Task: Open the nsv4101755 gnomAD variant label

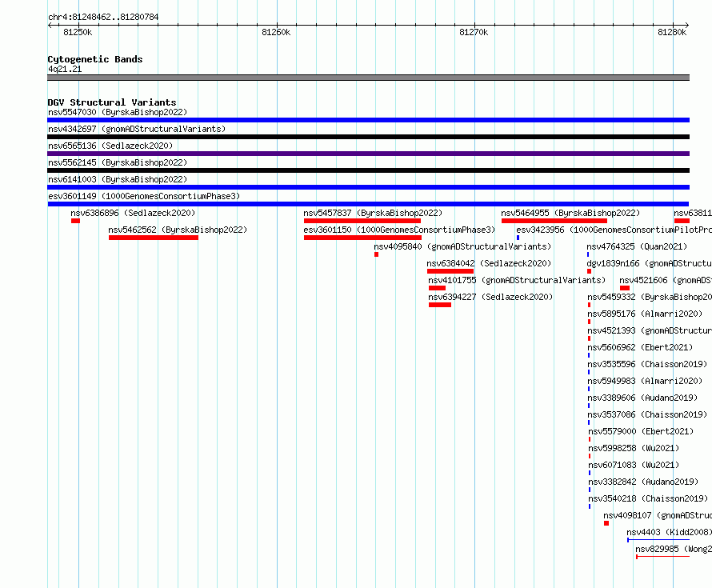Action: 517,280
